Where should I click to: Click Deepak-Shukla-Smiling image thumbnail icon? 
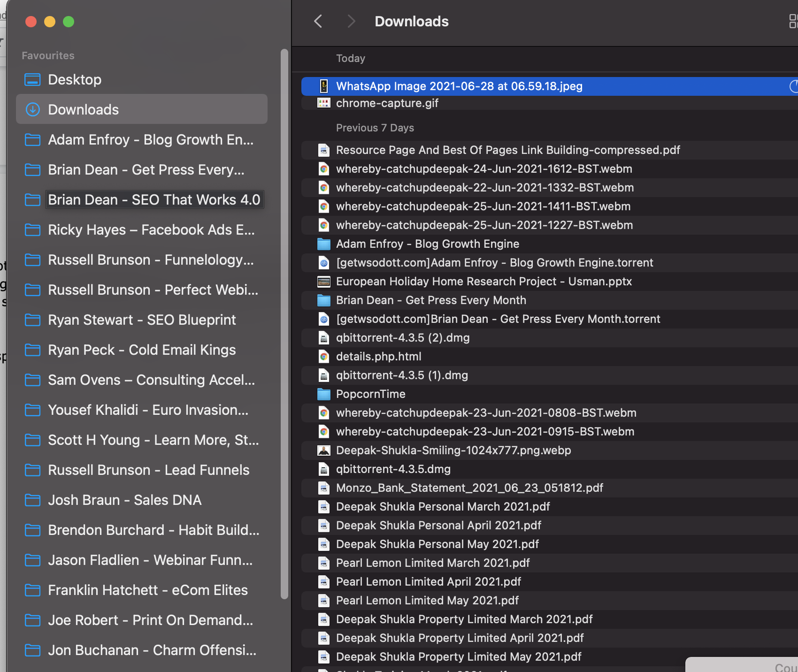pos(324,451)
